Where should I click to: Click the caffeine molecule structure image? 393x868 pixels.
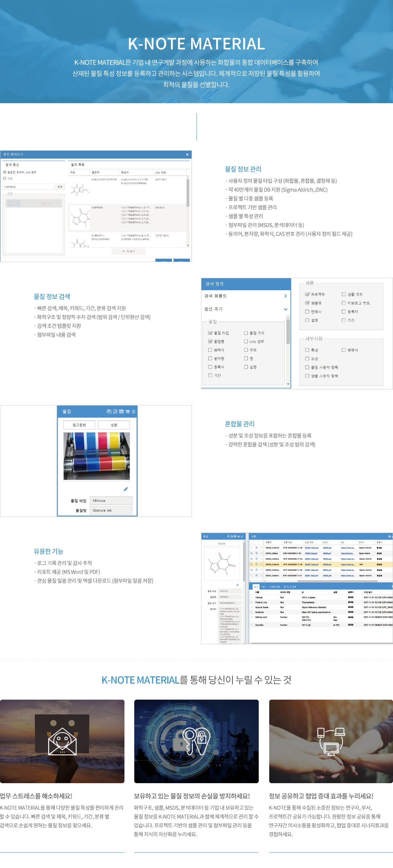pos(221,564)
